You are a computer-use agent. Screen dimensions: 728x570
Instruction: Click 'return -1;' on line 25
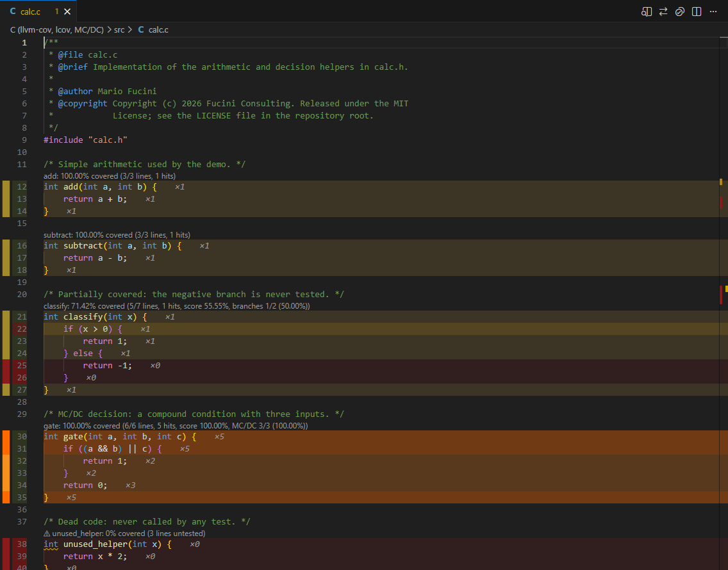108,365
